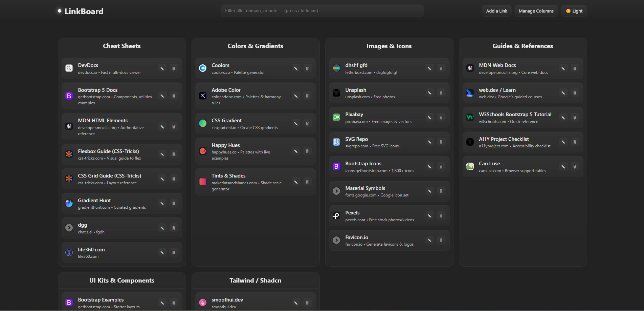
Task: Delete the dhshf gfd link
Action: click(x=441, y=68)
